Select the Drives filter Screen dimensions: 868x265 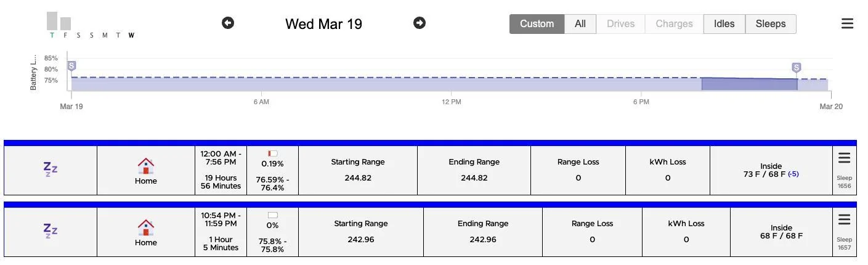coord(620,24)
